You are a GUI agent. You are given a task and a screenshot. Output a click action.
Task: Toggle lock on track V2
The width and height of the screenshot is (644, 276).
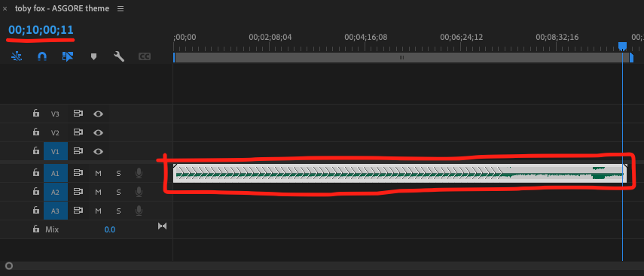(36, 132)
